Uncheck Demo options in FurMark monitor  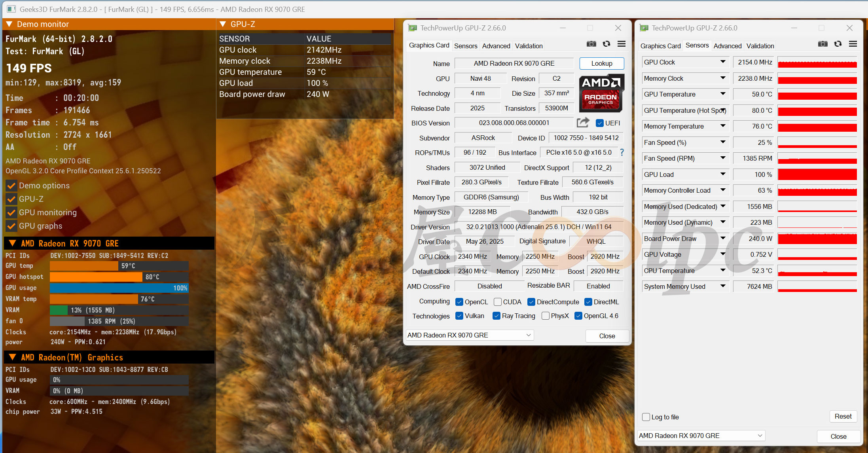11,186
